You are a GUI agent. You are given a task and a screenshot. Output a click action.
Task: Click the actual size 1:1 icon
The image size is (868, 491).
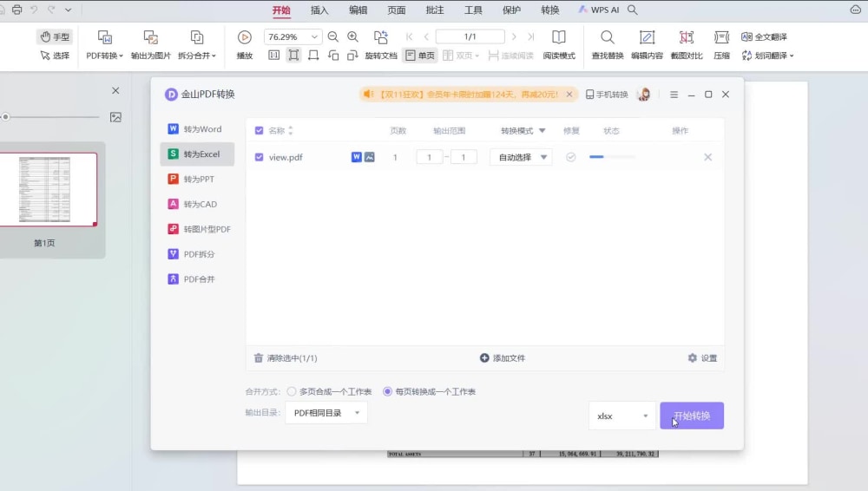[x=273, y=56]
